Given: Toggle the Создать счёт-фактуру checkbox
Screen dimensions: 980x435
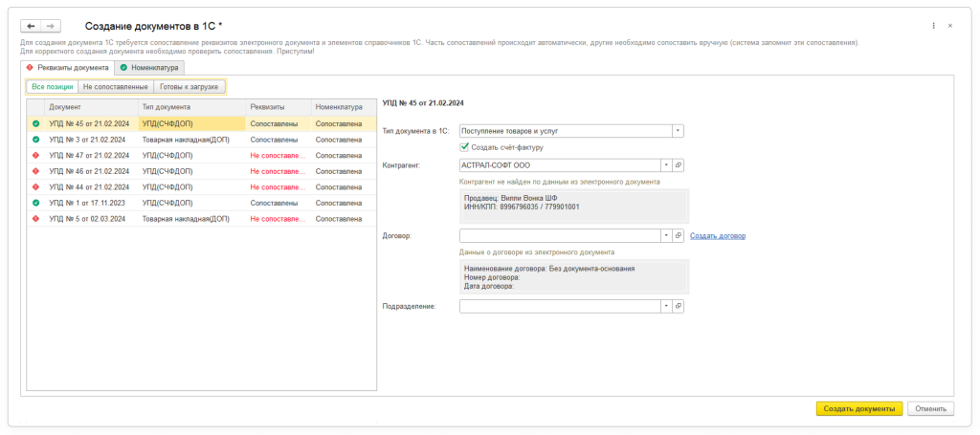Looking at the screenshot, I should click(464, 147).
